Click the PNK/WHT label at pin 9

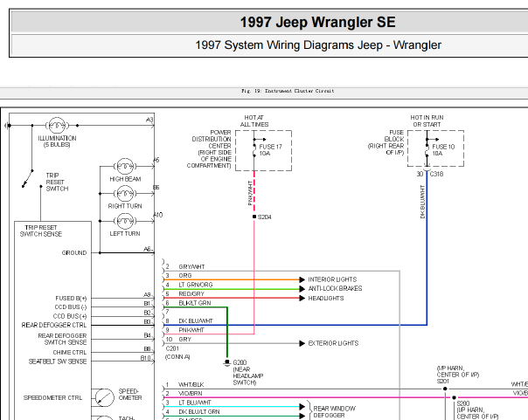191,330
